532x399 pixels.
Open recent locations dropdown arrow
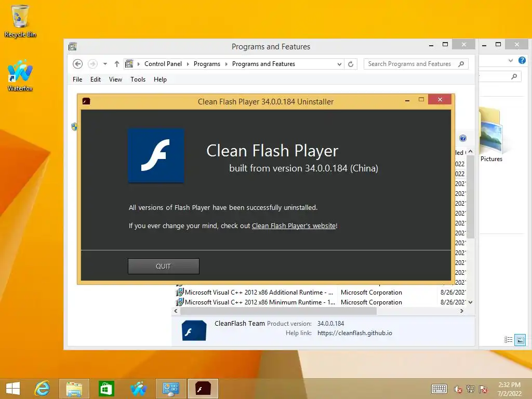coord(105,64)
